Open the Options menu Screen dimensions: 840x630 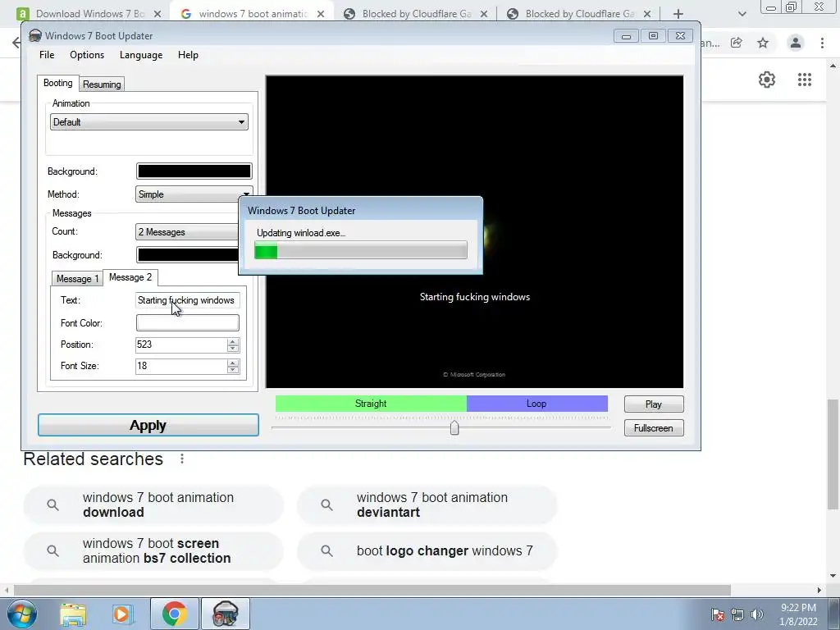(87, 55)
